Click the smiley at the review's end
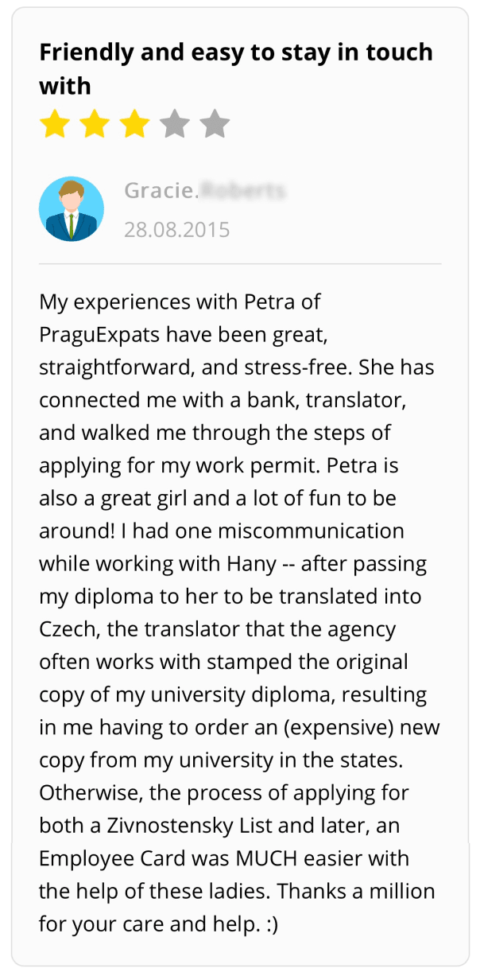This screenshot has width=480, height=980. pos(269,924)
